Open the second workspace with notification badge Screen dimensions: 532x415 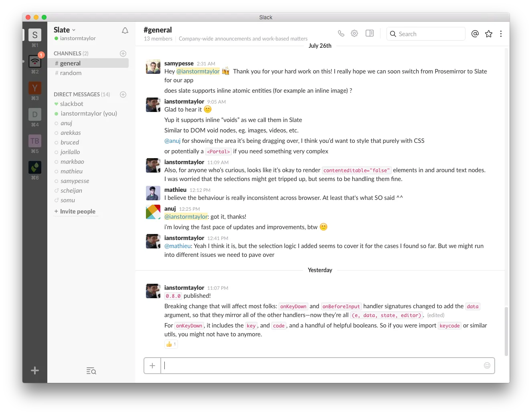coord(35,61)
